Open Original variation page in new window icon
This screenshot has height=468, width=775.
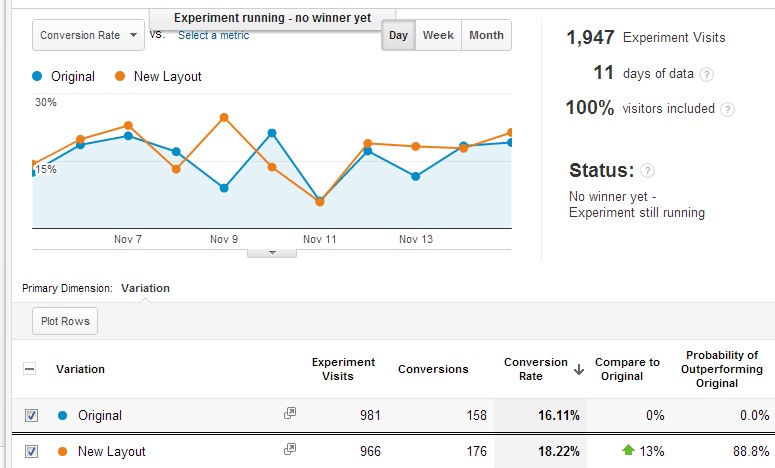pyautogui.click(x=290, y=413)
